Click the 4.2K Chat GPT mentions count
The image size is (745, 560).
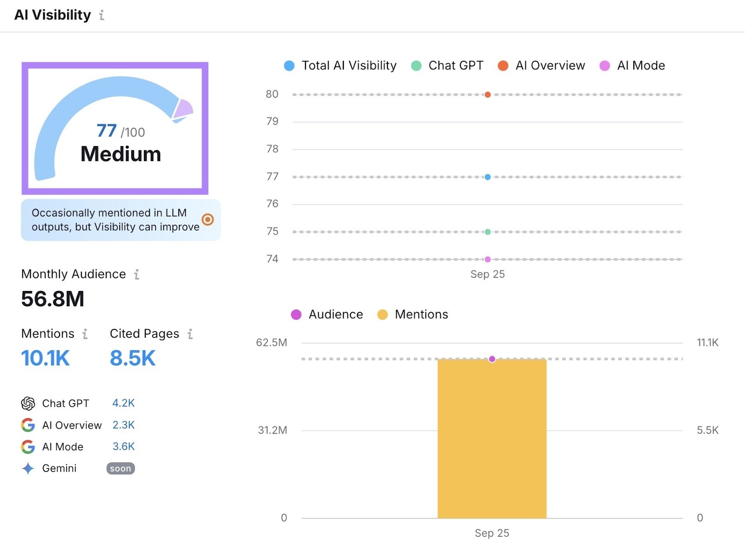(124, 403)
